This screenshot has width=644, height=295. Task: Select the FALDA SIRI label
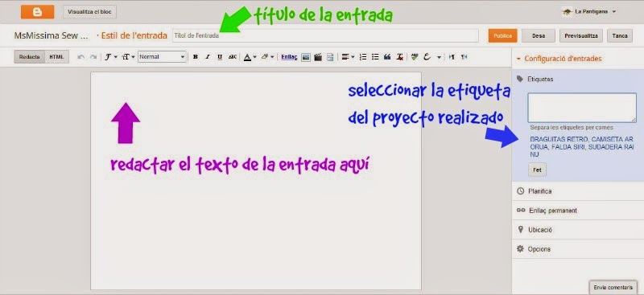[x=568, y=146]
